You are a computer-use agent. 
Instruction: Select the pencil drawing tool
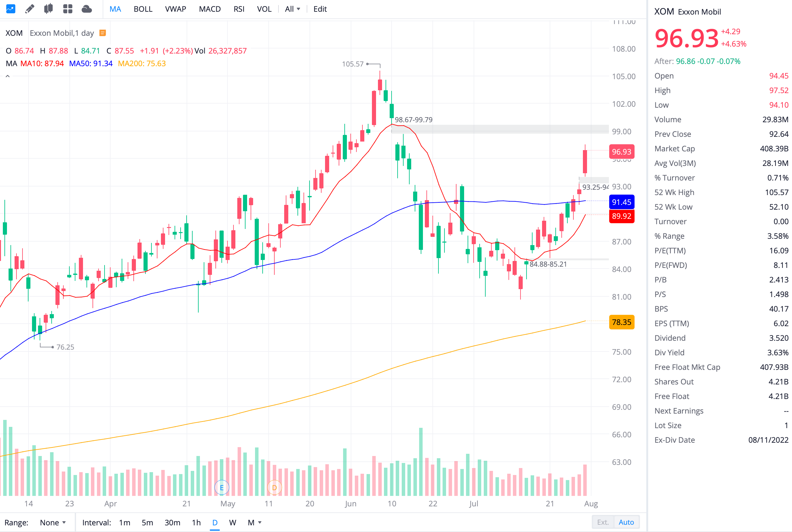pyautogui.click(x=30, y=9)
